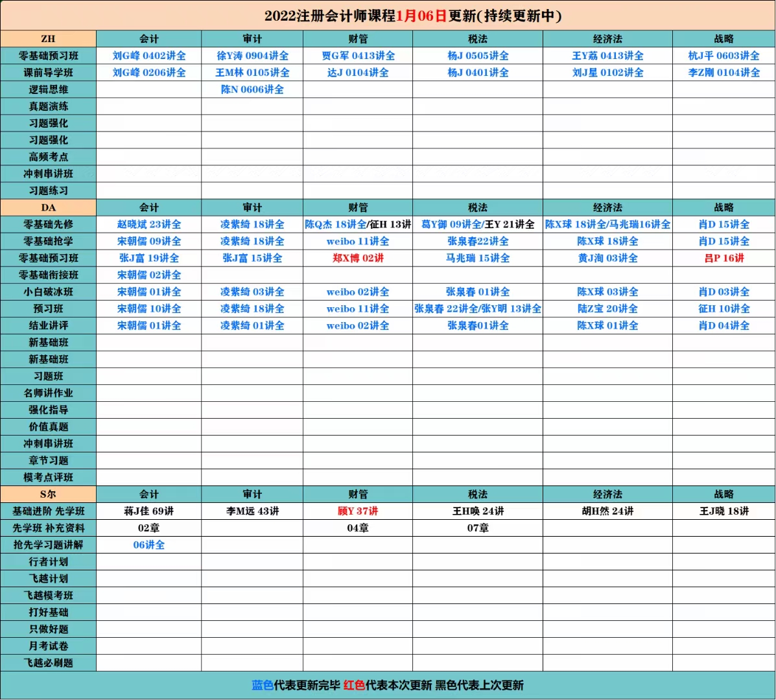Click the DA section header cell
776x700 pixels.
click(x=49, y=207)
